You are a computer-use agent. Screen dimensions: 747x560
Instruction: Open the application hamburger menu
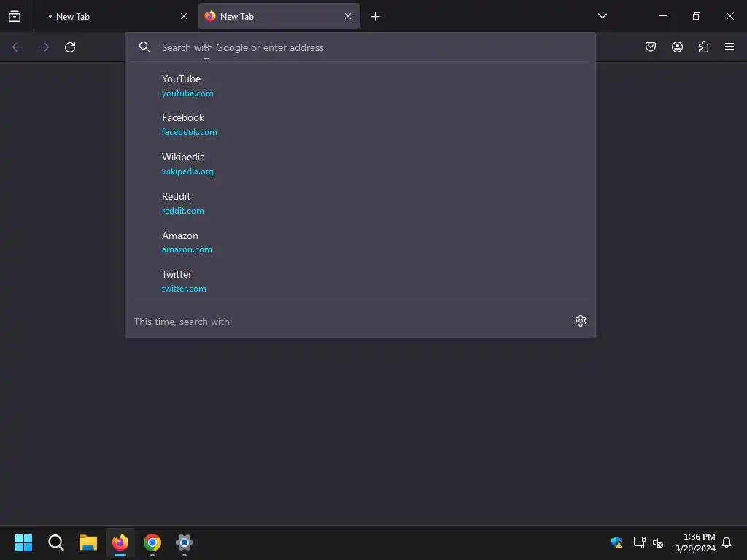click(x=729, y=47)
